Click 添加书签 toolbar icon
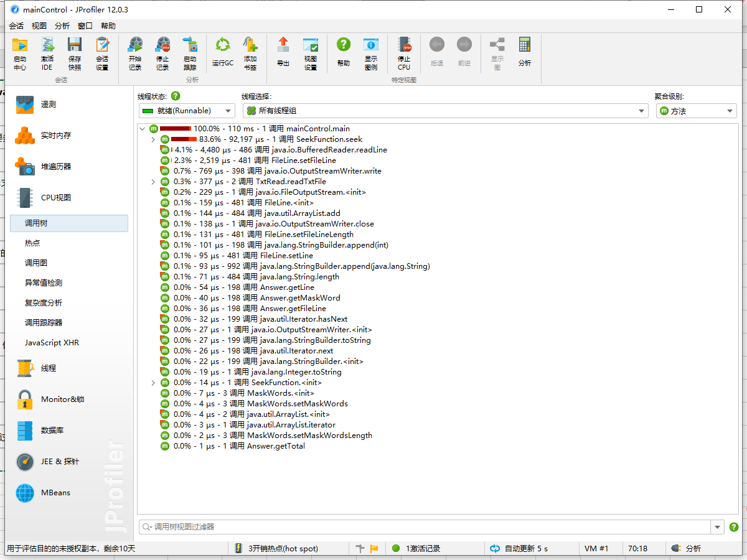The width and height of the screenshot is (747, 560). [x=250, y=54]
